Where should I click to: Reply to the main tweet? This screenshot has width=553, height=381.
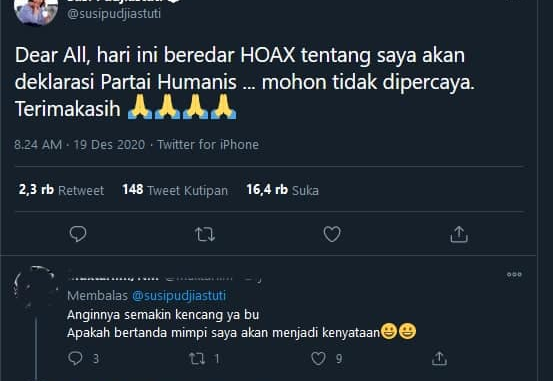(78, 234)
